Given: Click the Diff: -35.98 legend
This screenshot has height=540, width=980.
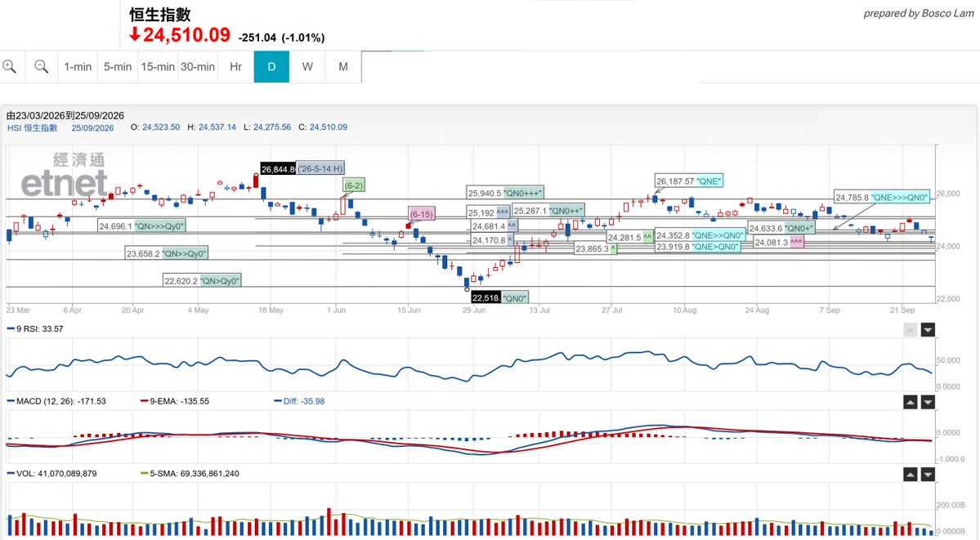Looking at the screenshot, I should point(299,401).
